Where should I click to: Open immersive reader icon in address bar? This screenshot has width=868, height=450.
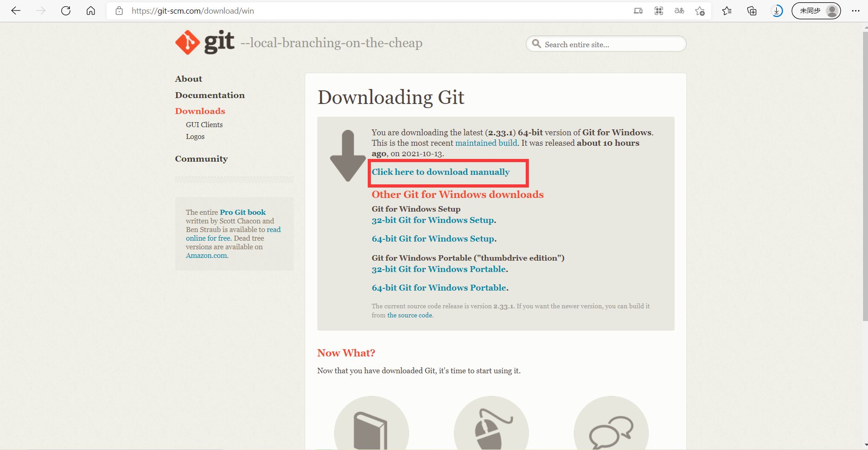click(638, 11)
